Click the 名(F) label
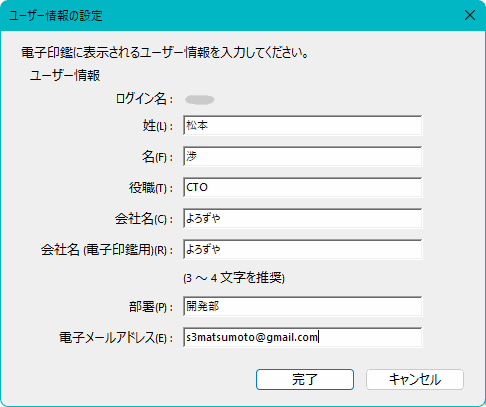 [x=158, y=157]
